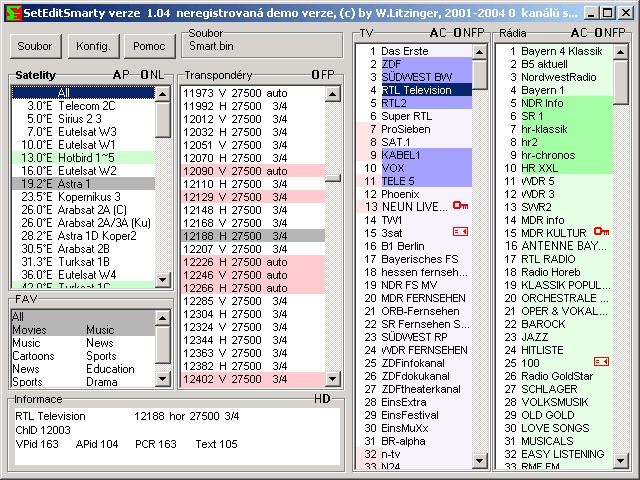Open the Konfig. menu button

93,46
